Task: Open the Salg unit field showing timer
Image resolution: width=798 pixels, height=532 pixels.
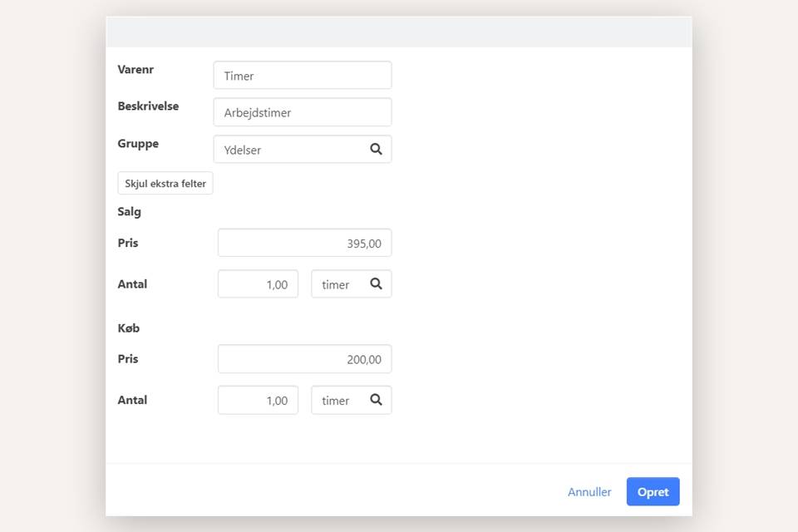Action: tap(337, 284)
